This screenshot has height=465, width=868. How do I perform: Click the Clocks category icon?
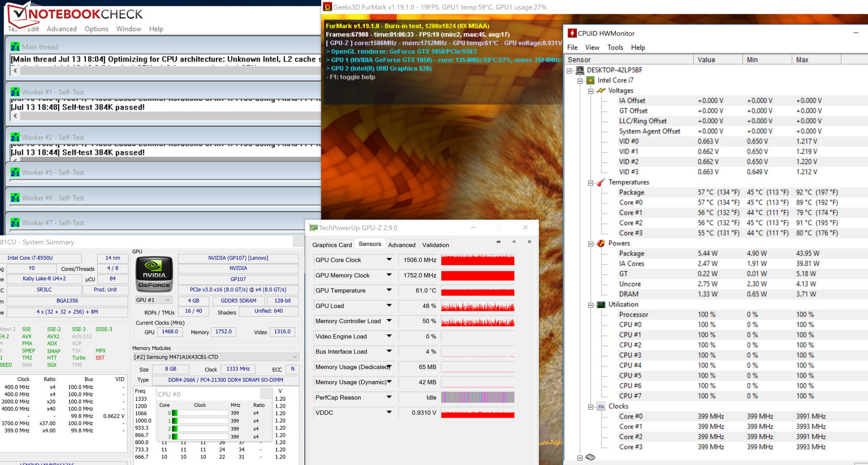click(601, 406)
